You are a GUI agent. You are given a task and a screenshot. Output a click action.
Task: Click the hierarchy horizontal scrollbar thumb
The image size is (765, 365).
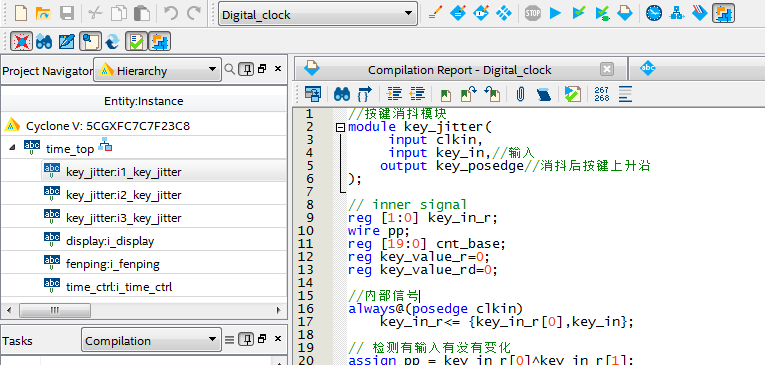(x=55, y=310)
